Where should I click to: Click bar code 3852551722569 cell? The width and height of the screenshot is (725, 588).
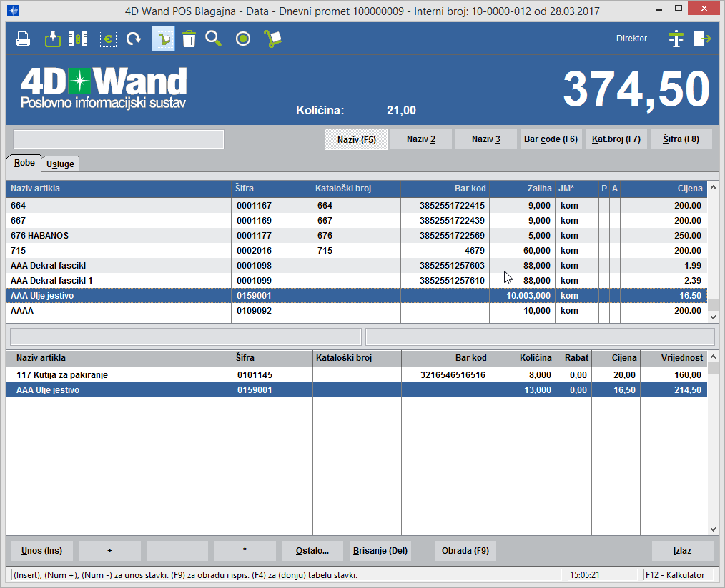coord(445,236)
